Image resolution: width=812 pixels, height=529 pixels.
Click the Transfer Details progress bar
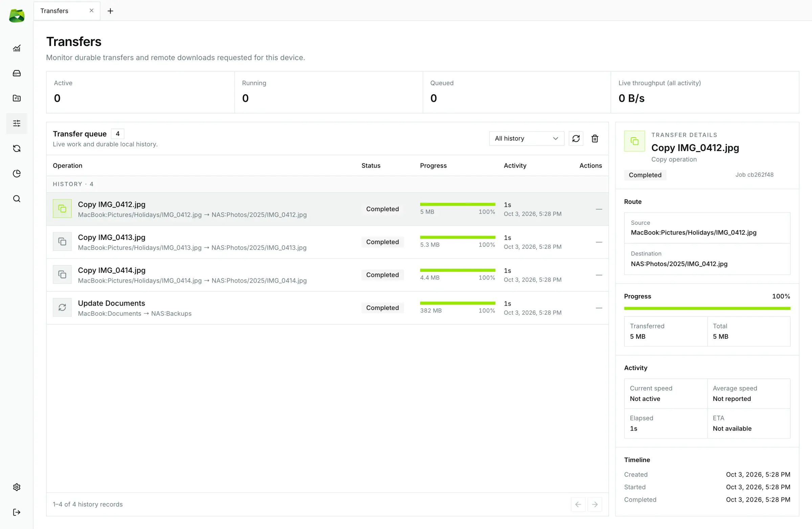(x=707, y=309)
